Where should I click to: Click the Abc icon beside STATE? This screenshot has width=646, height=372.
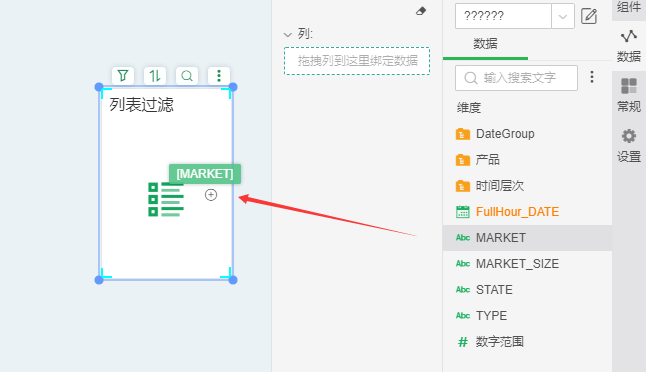pos(463,290)
